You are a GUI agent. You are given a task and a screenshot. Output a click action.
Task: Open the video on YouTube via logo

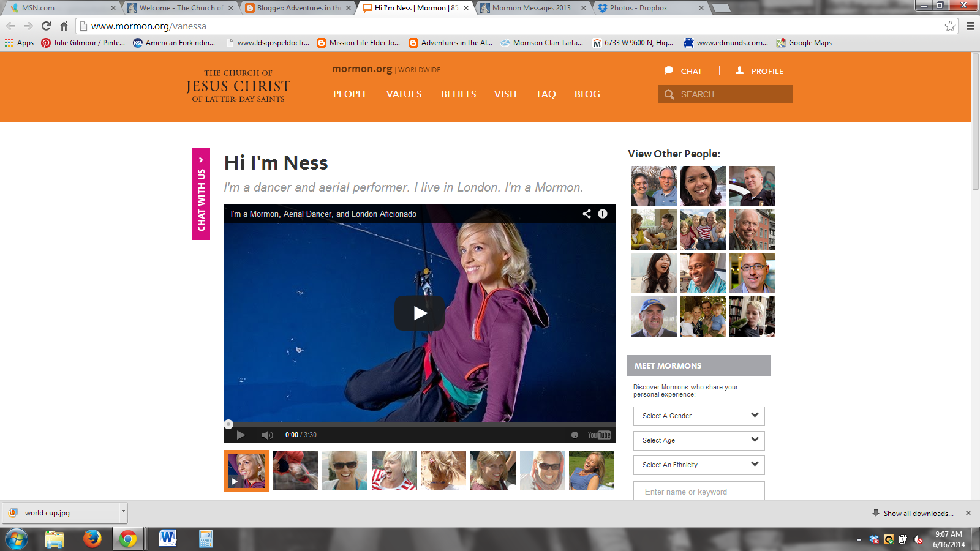click(x=599, y=435)
